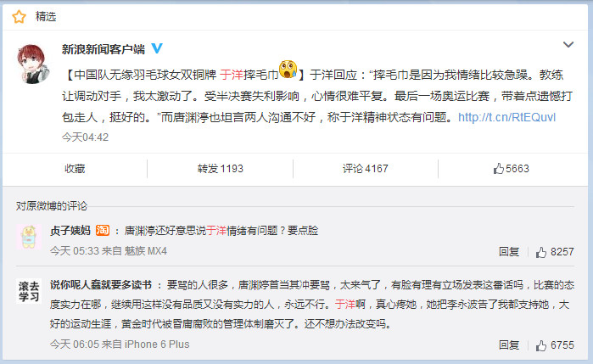Like the comment with 8257 thumbs-up

(x=555, y=252)
